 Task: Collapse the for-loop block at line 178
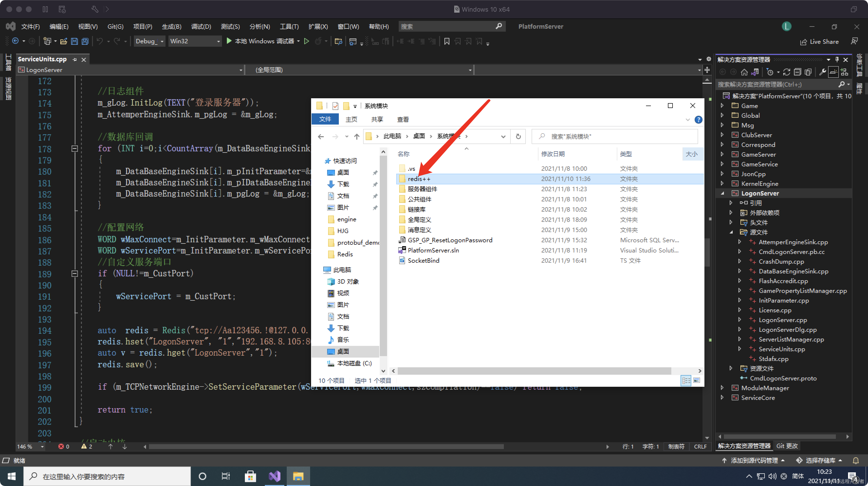[75, 149]
